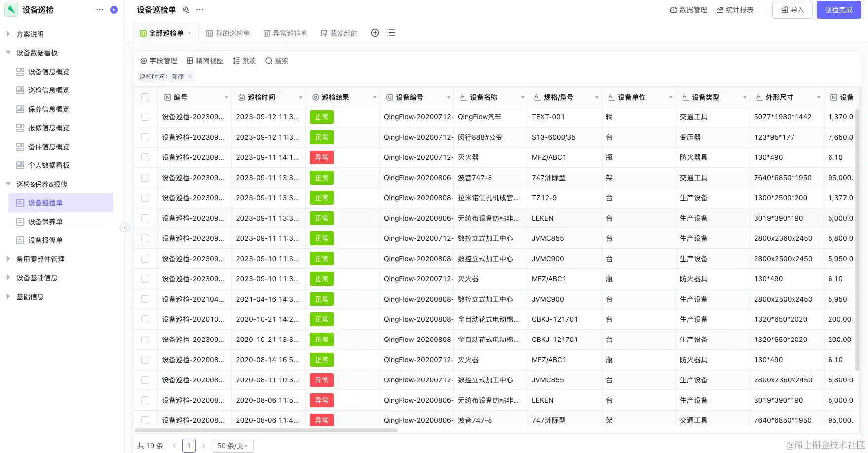868x453 pixels.
Task: Collapse the sidebar with the round arrow handle
Action: click(x=125, y=227)
